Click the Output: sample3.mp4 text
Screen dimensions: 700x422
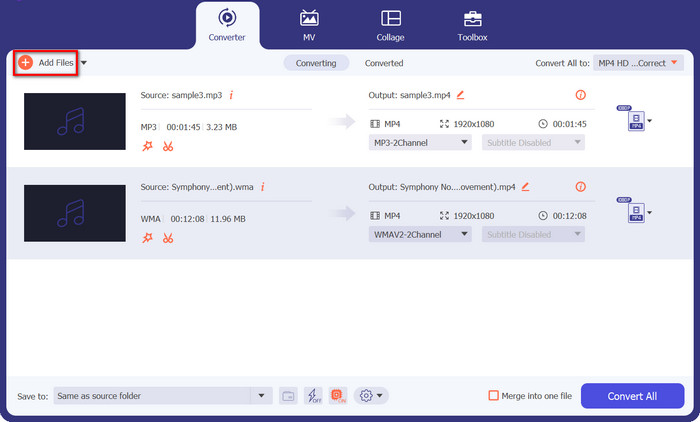(x=409, y=95)
